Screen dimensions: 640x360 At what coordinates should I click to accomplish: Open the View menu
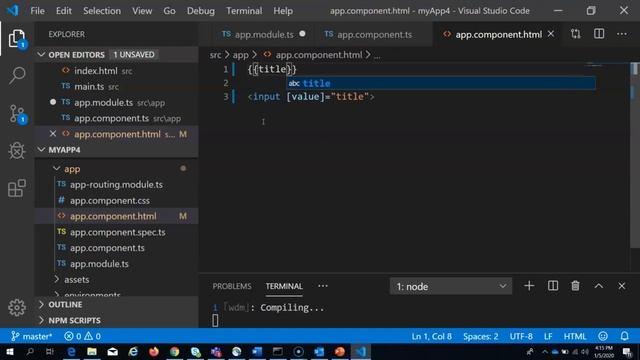[x=142, y=11]
